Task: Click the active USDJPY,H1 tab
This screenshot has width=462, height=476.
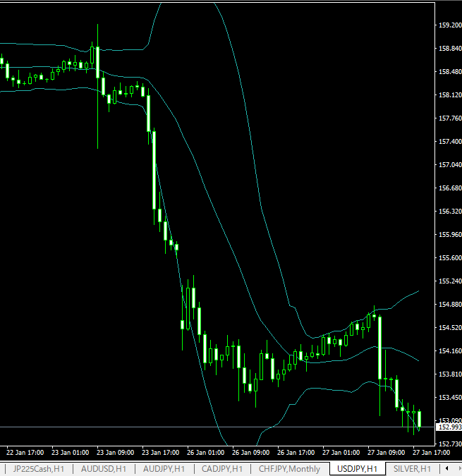Action: point(357,468)
